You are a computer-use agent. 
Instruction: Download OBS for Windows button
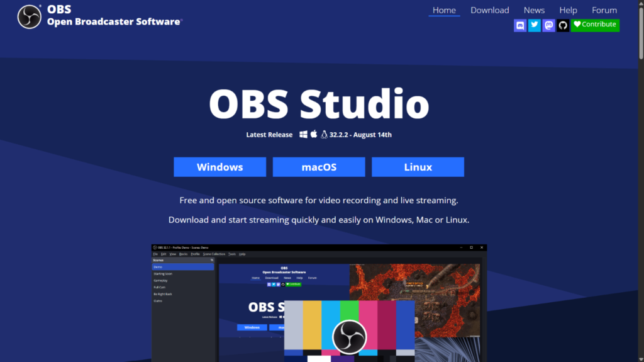point(219,167)
